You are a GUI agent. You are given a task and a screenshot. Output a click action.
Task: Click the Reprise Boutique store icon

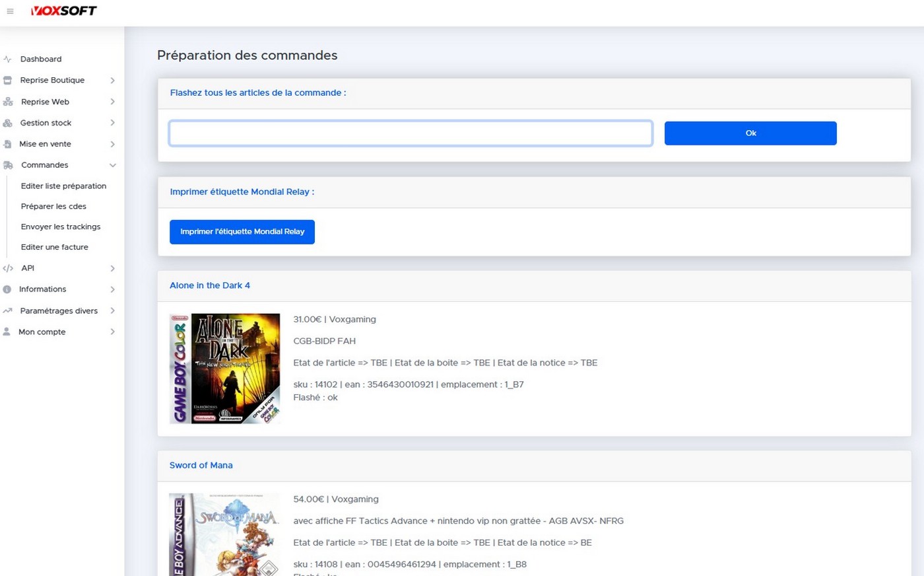[7, 80]
